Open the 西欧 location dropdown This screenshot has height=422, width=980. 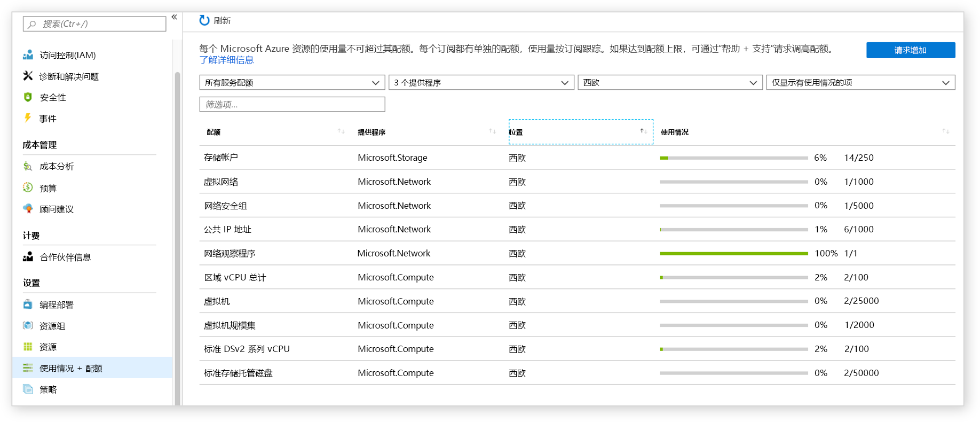(x=670, y=82)
